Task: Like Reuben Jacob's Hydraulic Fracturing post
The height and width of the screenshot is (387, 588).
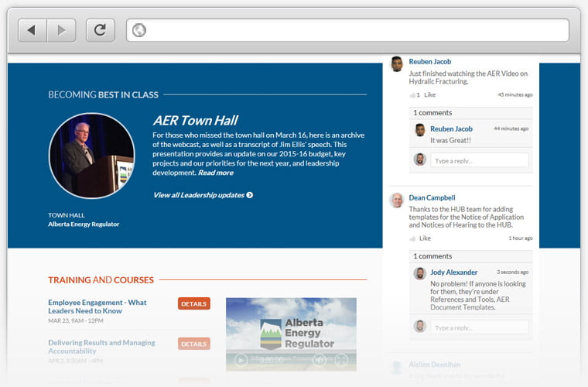Action: 429,95
